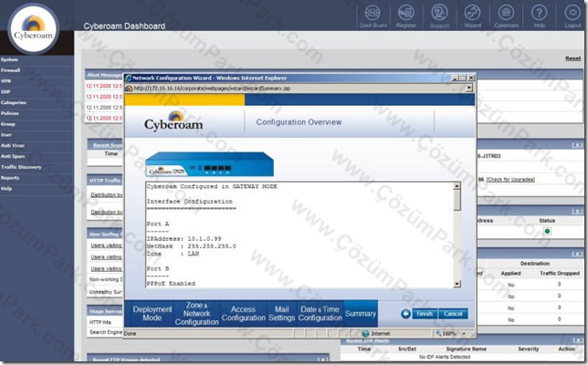Open the Firewall sidebar menu

(x=11, y=70)
